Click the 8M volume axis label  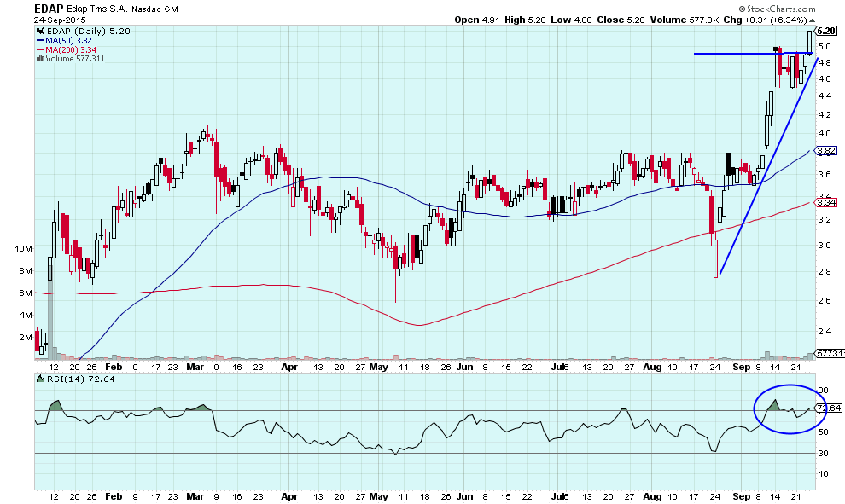tap(26, 271)
